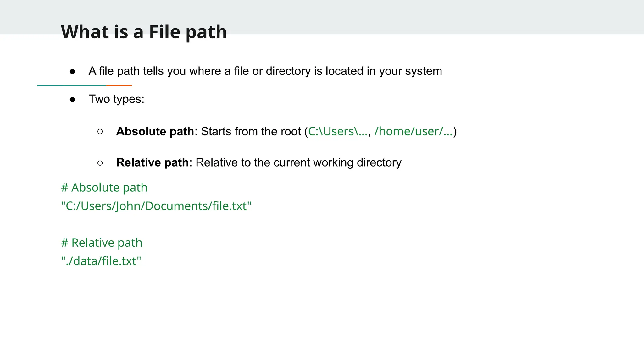The width and height of the screenshot is (644, 362).
Task: Click the teal segment of the divider line
Action: click(72, 85)
